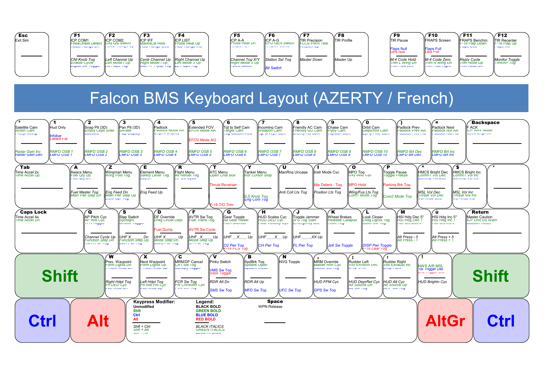Click the Backspace F ACK key
Image resolution: width=554 pixels, height=392 pixels.
(x=498, y=141)
